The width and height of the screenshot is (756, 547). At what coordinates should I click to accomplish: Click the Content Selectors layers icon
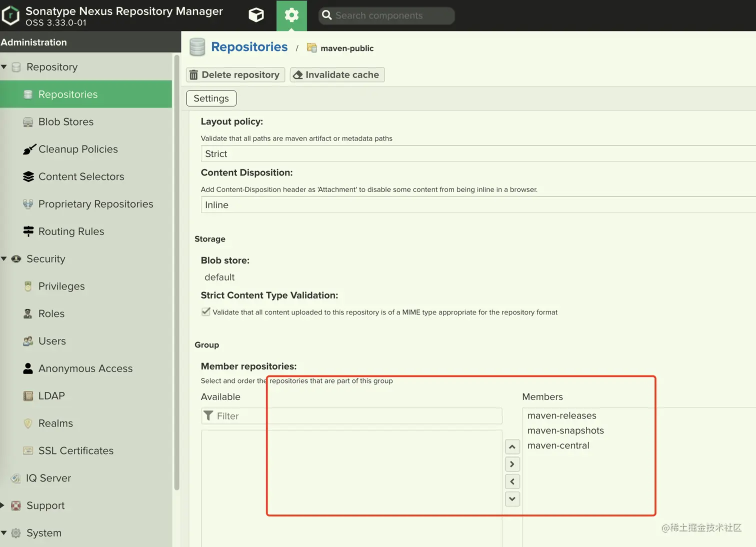pos(28,176)
